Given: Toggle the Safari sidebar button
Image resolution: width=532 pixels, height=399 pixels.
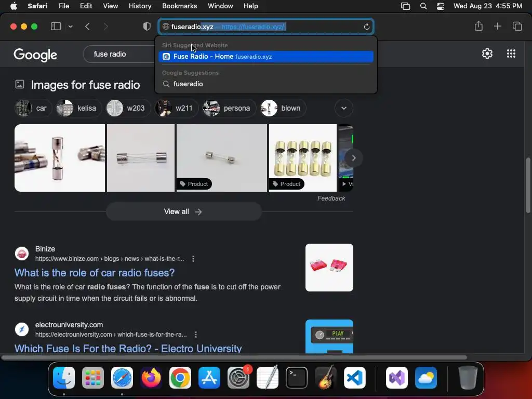Looking at the screenshot, I should [56, 26].
